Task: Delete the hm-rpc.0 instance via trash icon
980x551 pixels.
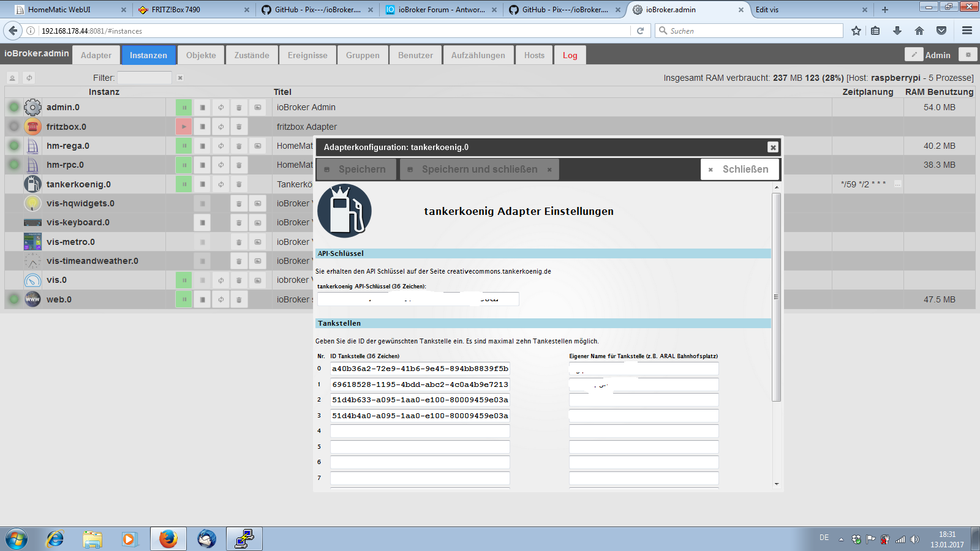Action: coord(239,165)
